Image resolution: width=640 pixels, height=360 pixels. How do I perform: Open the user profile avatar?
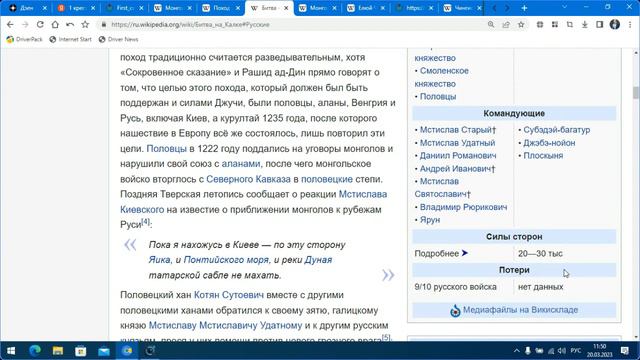pyautogui.click(x=615, y=24)
